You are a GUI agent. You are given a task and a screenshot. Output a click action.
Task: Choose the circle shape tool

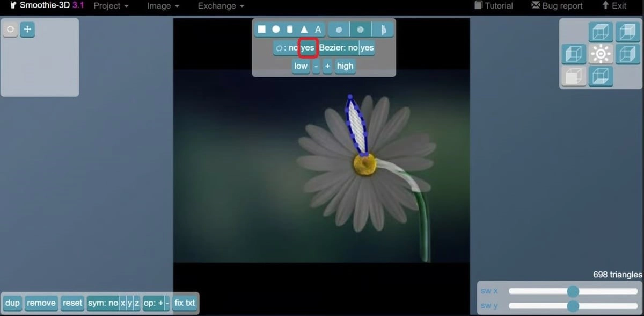[x=276, y=30]
